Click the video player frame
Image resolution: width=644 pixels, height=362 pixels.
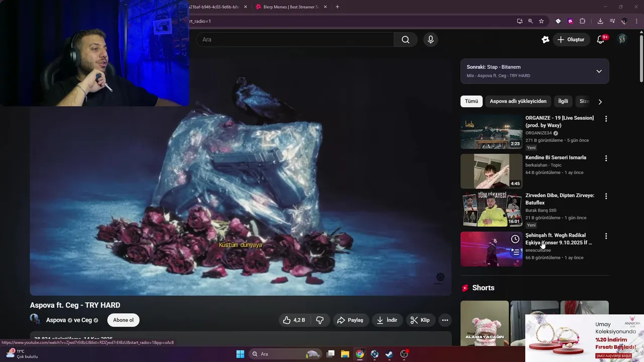[240, 177]
